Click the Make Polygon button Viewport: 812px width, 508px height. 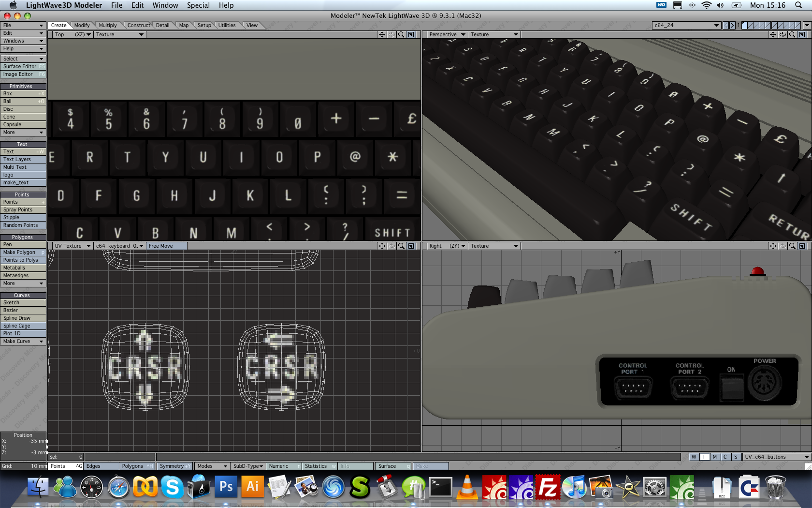click(x=23, y=252)
